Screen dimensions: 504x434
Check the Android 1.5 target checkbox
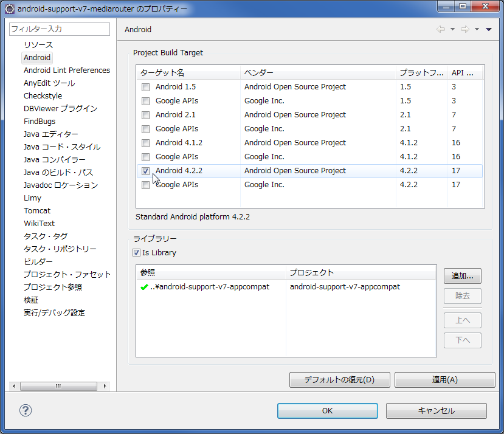point(146,87)
